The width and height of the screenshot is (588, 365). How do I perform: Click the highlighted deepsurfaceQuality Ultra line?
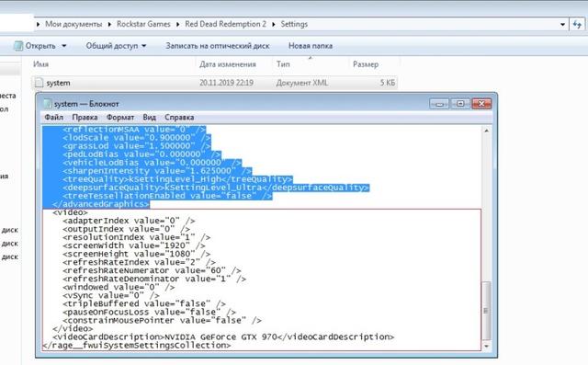pyautogui.click(x=216, y=188)
